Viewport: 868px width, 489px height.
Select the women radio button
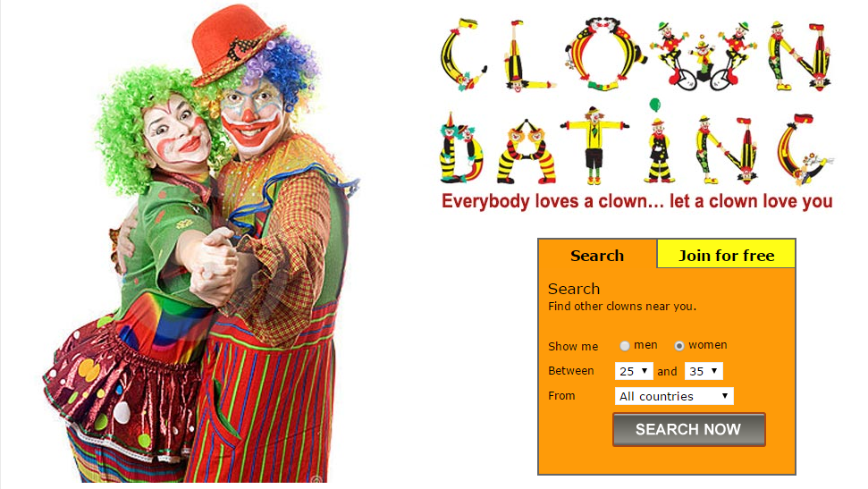pyautogui.click(x=679, y=346)
